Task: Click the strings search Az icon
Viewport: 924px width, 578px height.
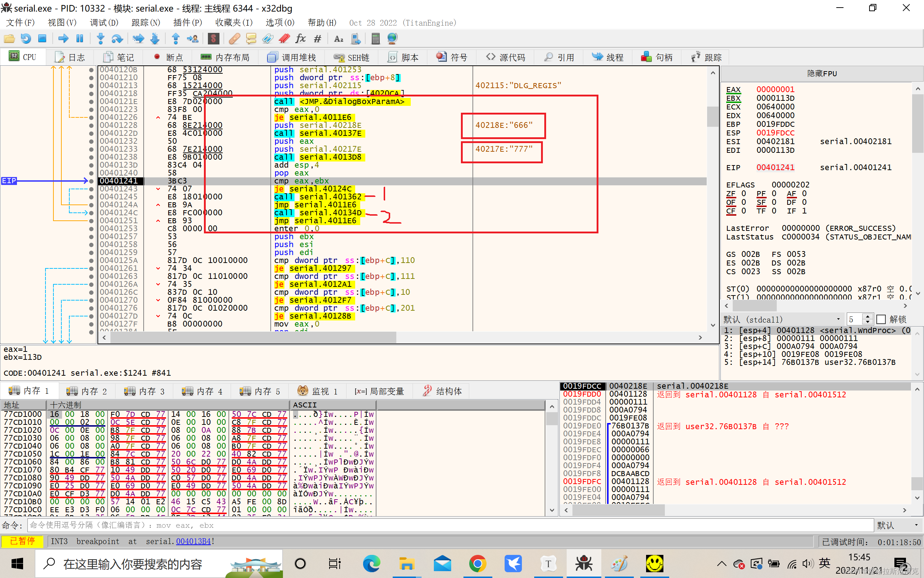Action: tap(338, 38)
